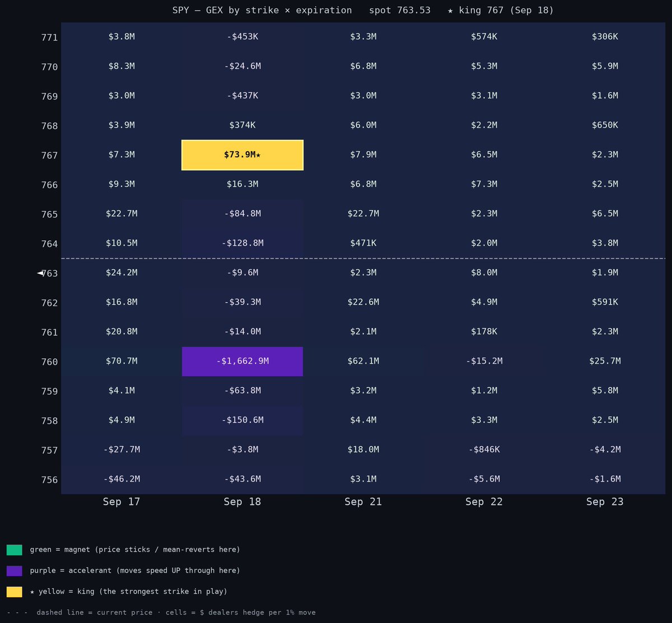Select the Sep 22 expiration column label

pos(484,502)
